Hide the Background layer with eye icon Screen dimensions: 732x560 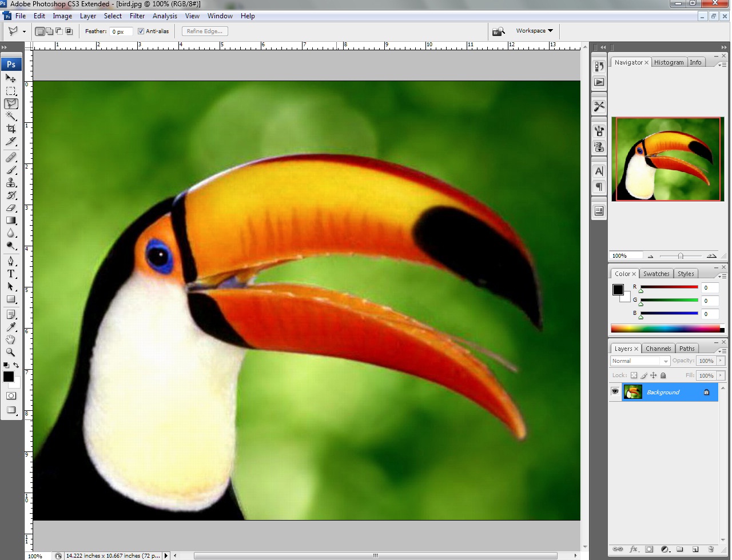click(615, 392)
